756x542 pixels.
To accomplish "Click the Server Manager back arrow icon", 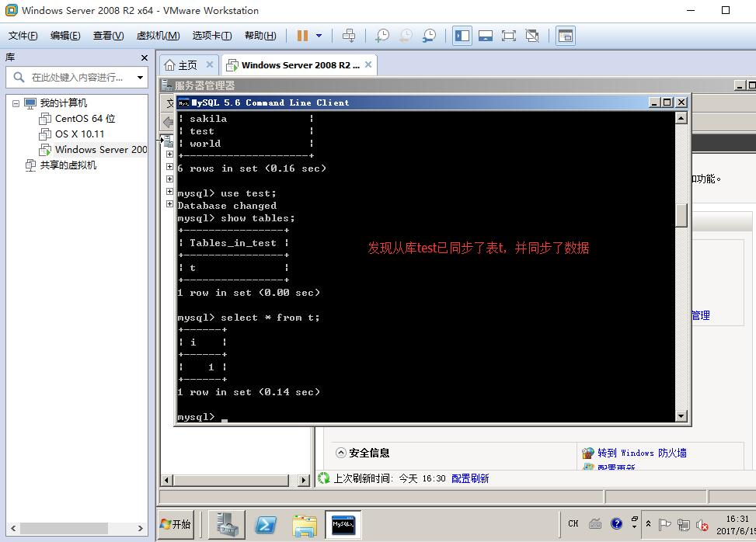I will click(x=168, y=122).
